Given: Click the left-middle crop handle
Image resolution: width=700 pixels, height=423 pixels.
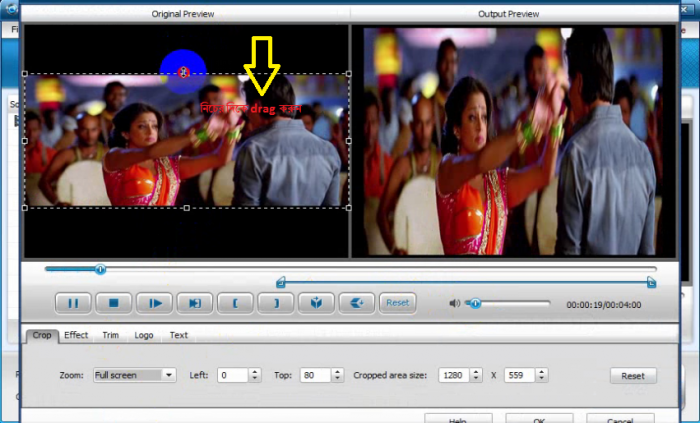Looking at the screenshot, I should (25, 141).
